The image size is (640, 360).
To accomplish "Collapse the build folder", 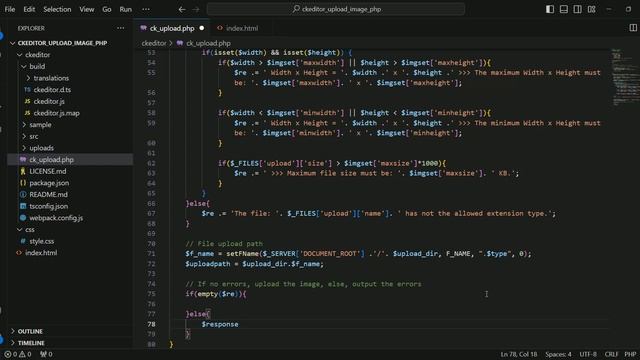I will pos(37,66).
